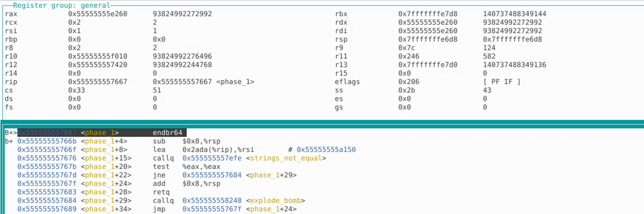
Task: Click the jne target address 0x555555557684
Action: tap(212, 175)
